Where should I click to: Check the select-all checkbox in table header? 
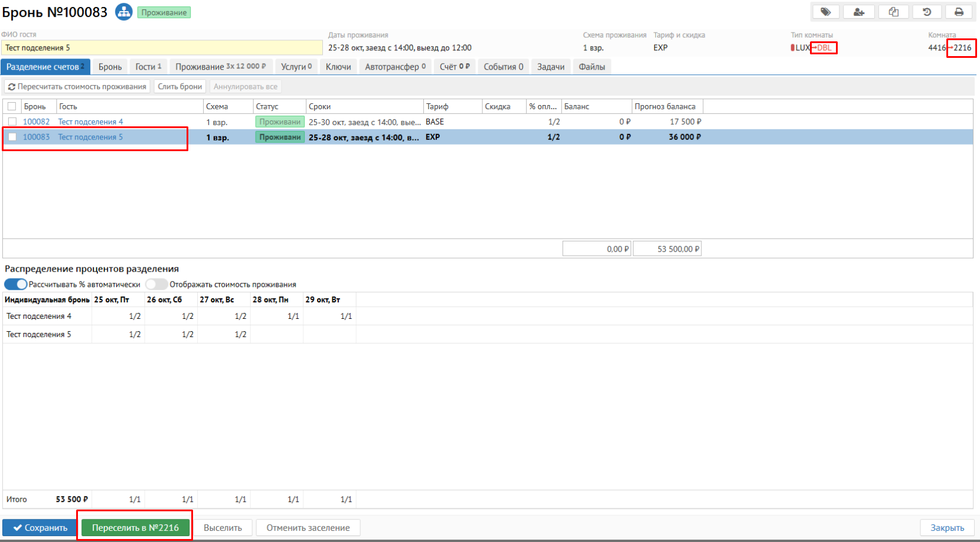coord(12,107)
